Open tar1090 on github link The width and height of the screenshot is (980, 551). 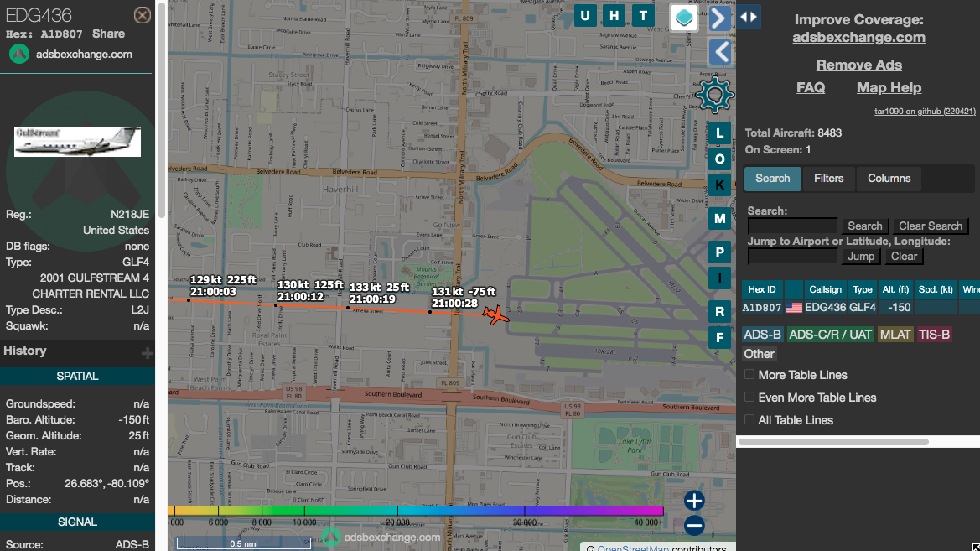click(925, 112)
